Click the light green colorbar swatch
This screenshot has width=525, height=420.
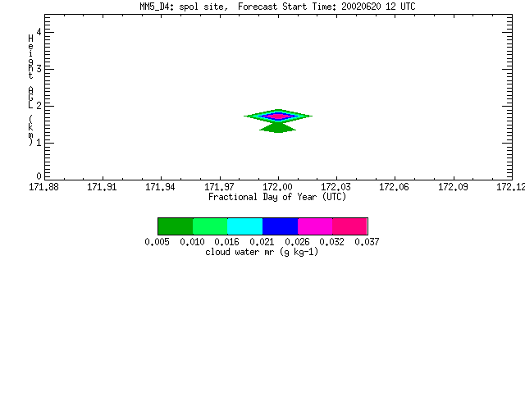[210, 226]
